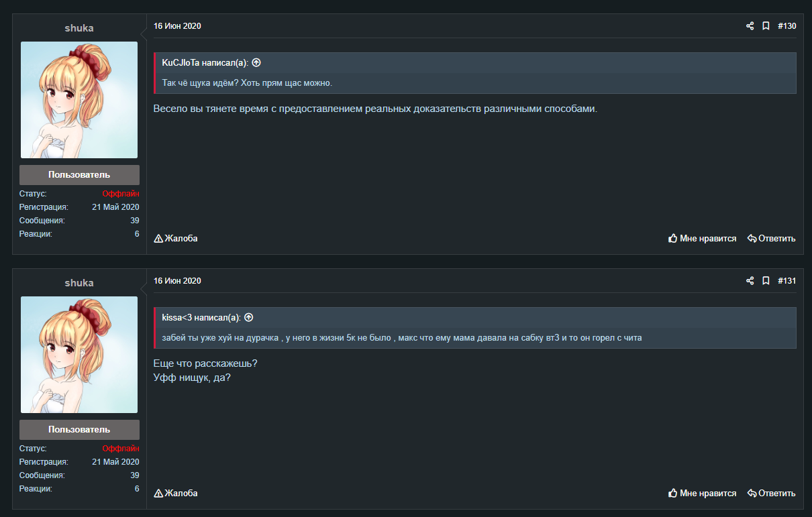Bookmark post #131

click(766, 281)
